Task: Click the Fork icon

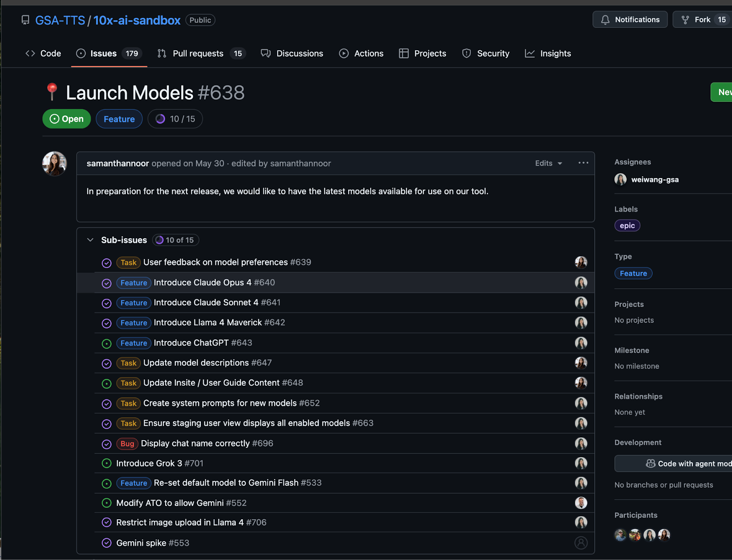Action: coord(685,20)
